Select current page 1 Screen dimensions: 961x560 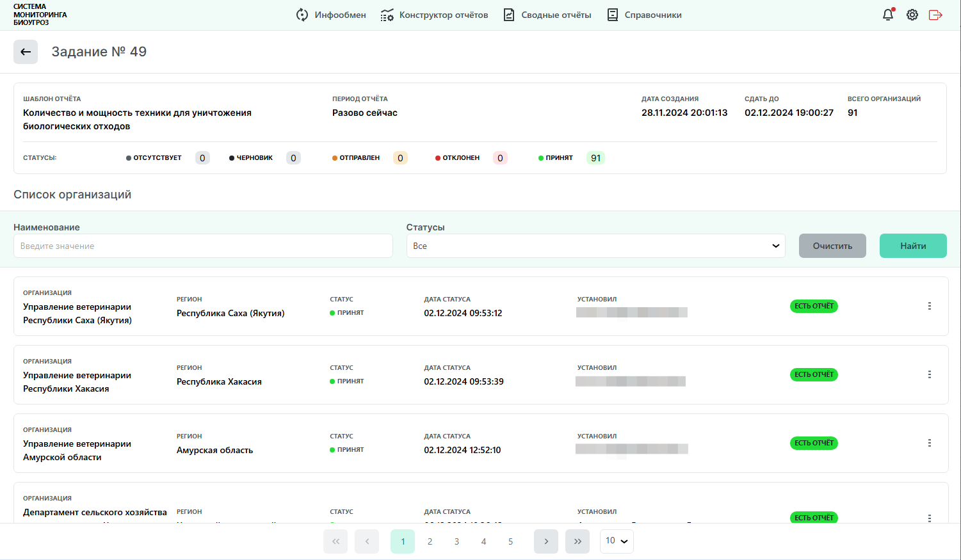(x=403, y=541)
